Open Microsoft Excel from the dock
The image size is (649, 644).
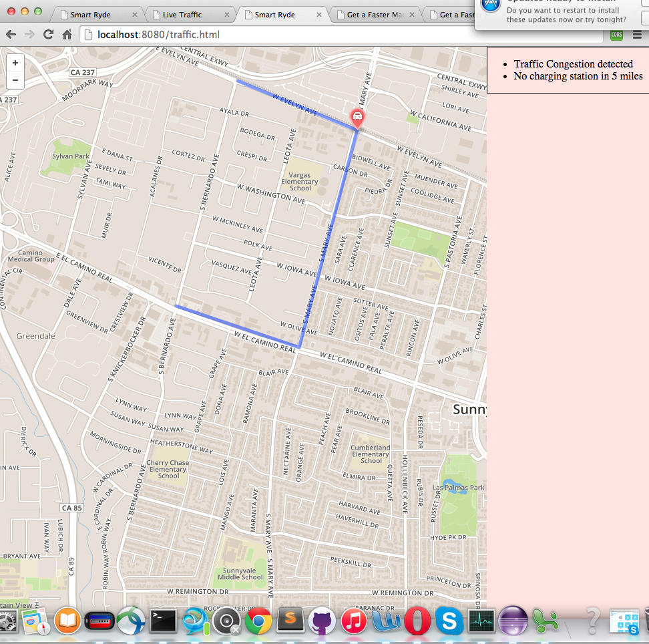545,621
